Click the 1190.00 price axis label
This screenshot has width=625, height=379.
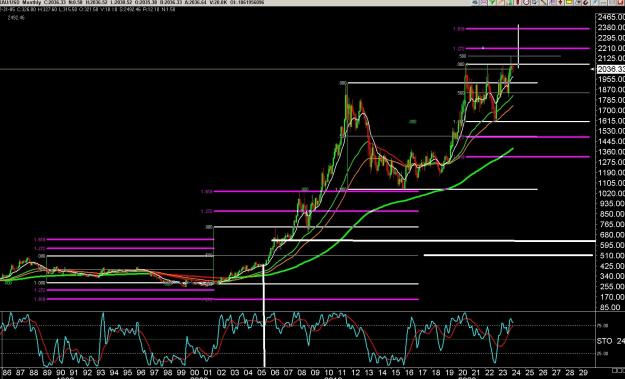[611, 172]
